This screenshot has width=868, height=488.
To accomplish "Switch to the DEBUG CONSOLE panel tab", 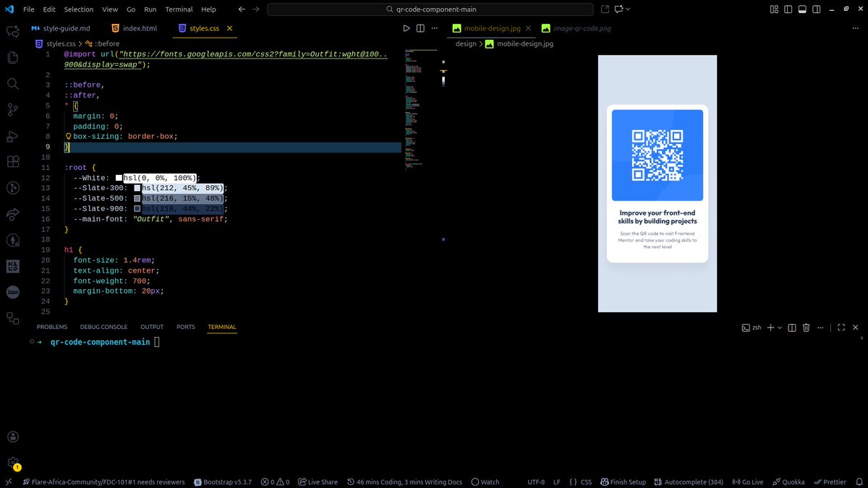I will pyautogui.click(x=103, y=327).
